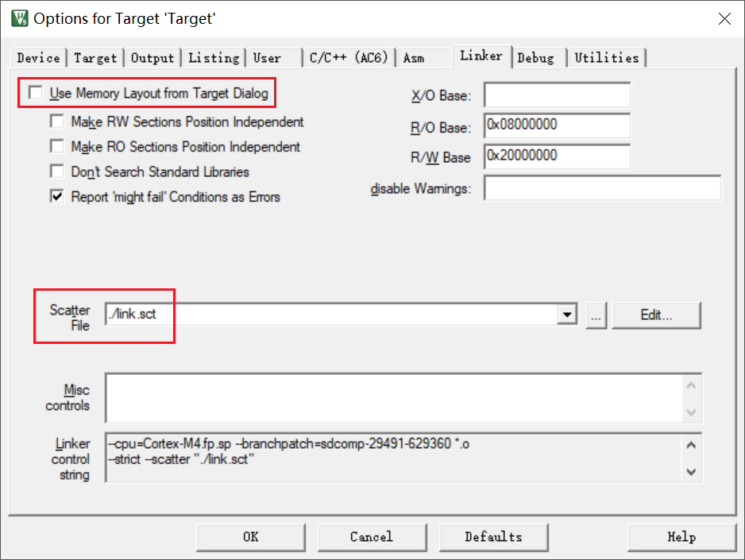Browse for scatter file with ... button
The height and width of the screenshot is (560, 745).
click(596, 315)
